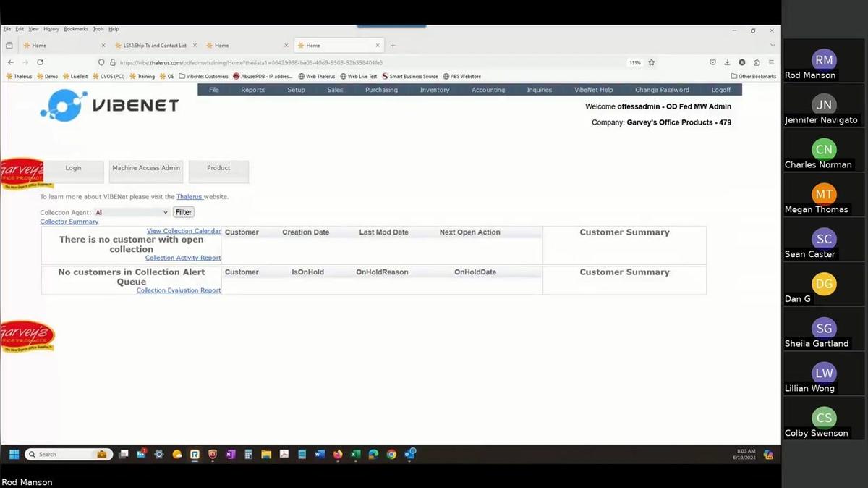Viewport: 868px width, 488px height.
Task: Reload the current page
Action: tap(40, 62)
